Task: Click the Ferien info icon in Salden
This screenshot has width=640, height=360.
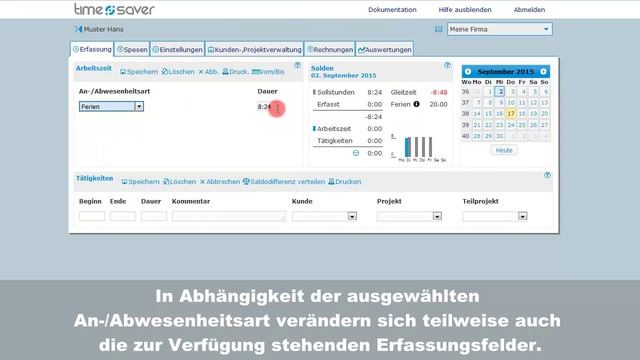Action: (416, 104)
